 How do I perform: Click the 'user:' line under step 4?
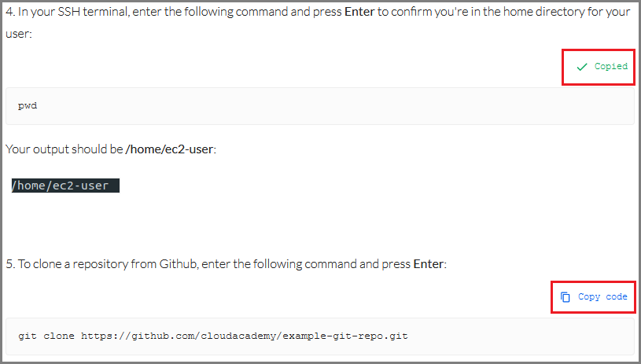[19, 34]
